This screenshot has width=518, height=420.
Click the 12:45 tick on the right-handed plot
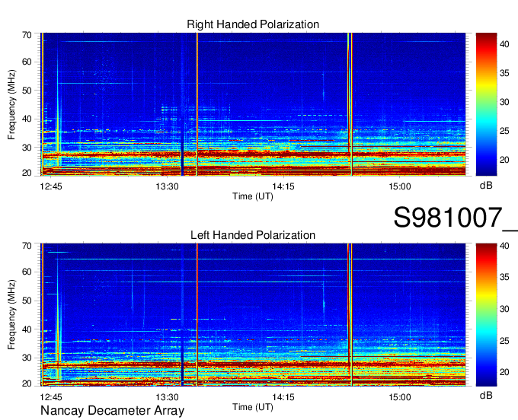point(51,186)
